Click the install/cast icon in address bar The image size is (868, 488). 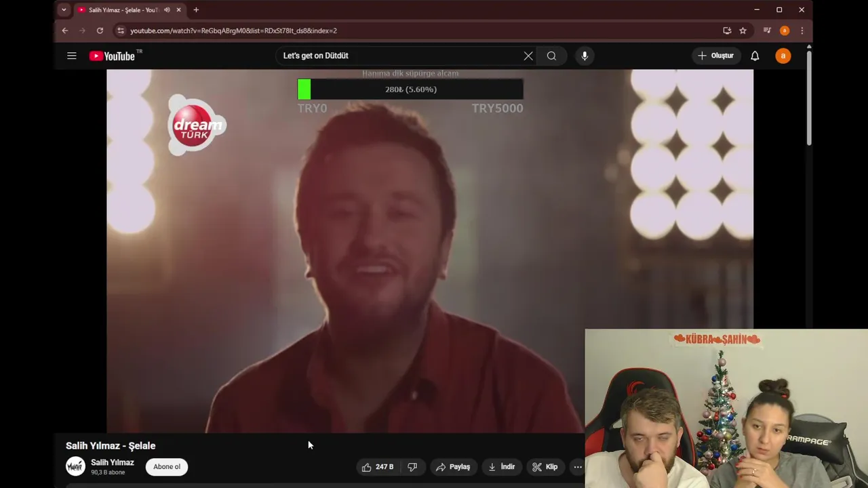pyautogui.click(x=727, y=30)
